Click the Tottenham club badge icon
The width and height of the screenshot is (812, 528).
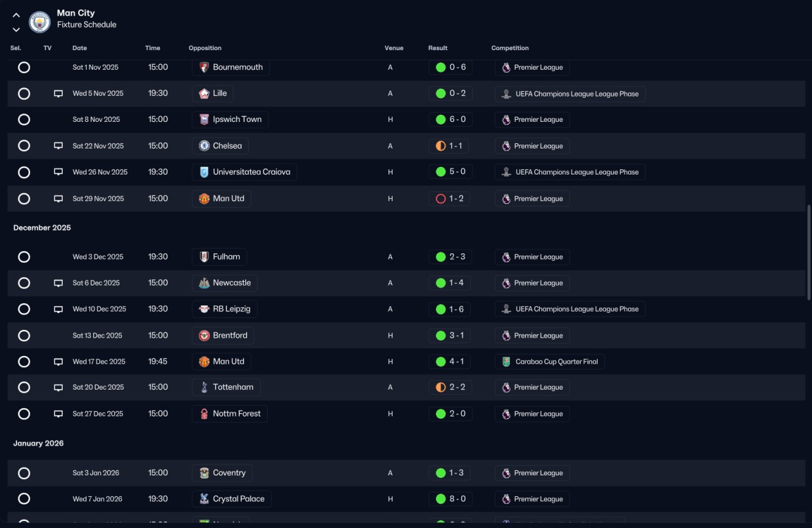click(204, 387)
